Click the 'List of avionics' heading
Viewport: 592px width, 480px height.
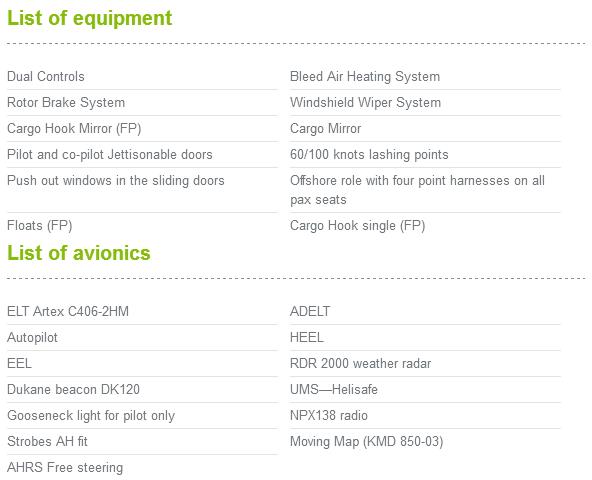pyautogui.click(x=79, y=253)
